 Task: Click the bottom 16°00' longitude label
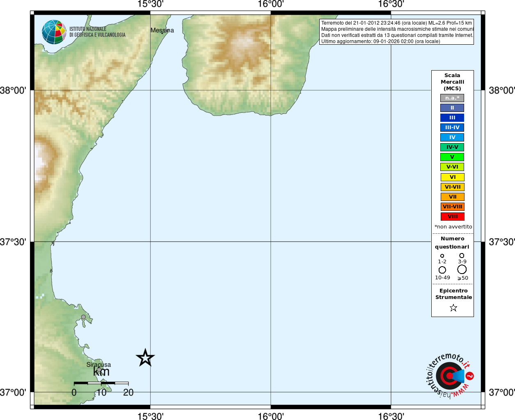tap(271, 416)
